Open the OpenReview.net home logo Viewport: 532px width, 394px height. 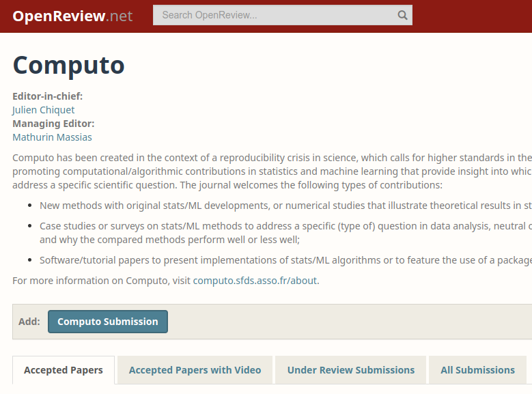[72, 16]
